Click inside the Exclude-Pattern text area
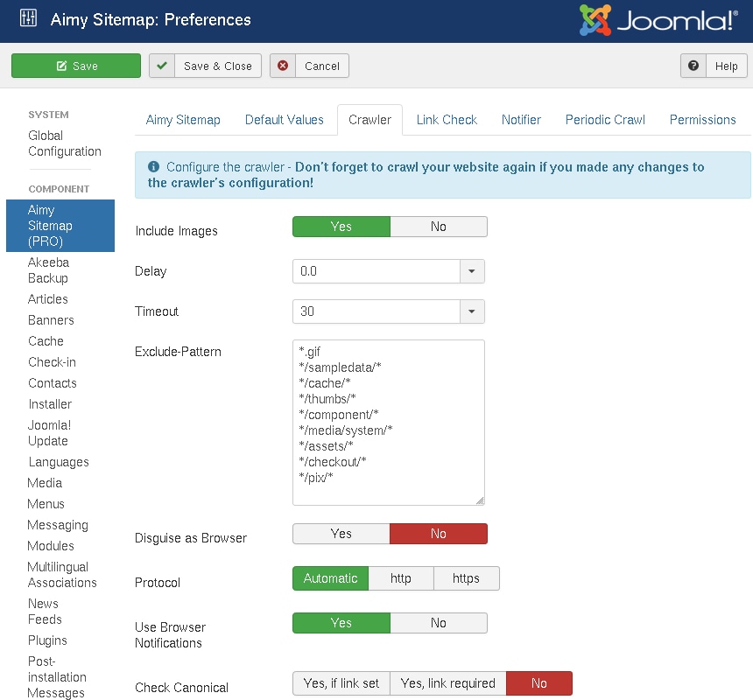The image size is (753, 700). [388, 422]
